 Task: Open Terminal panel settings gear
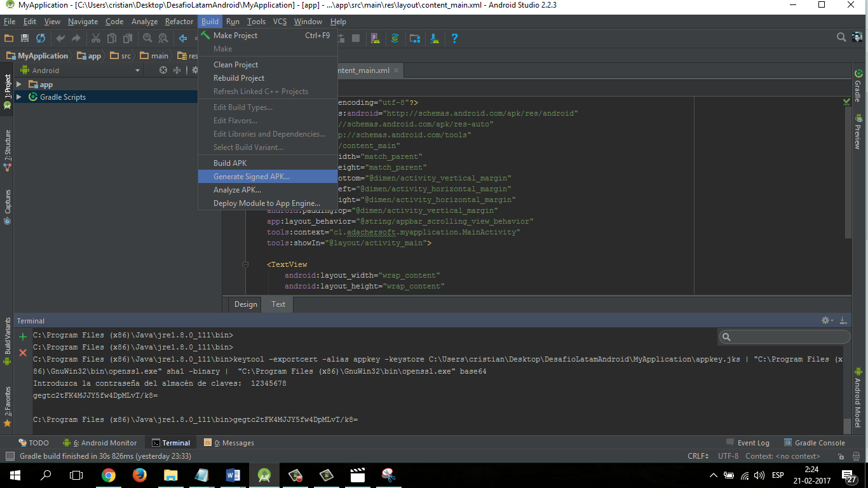(826, 320)
